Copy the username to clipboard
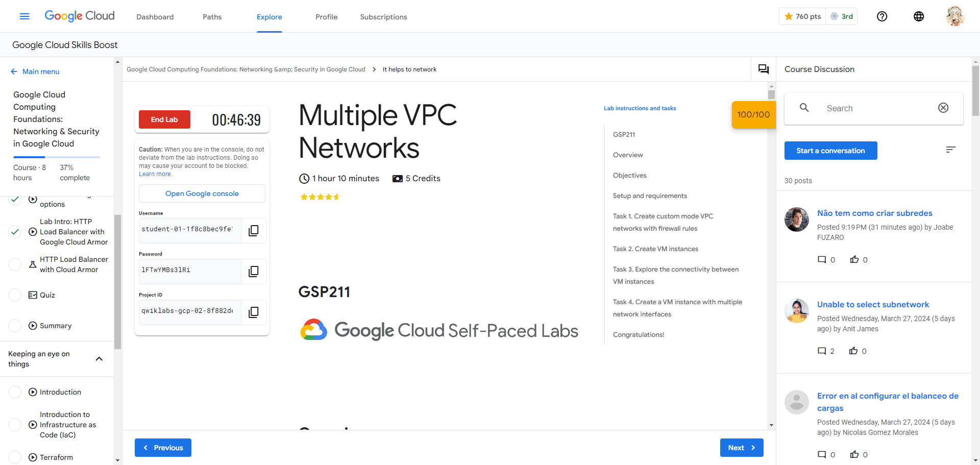Image resolution: width=980 pixels, height=465 pixels. tap(254, 231)
